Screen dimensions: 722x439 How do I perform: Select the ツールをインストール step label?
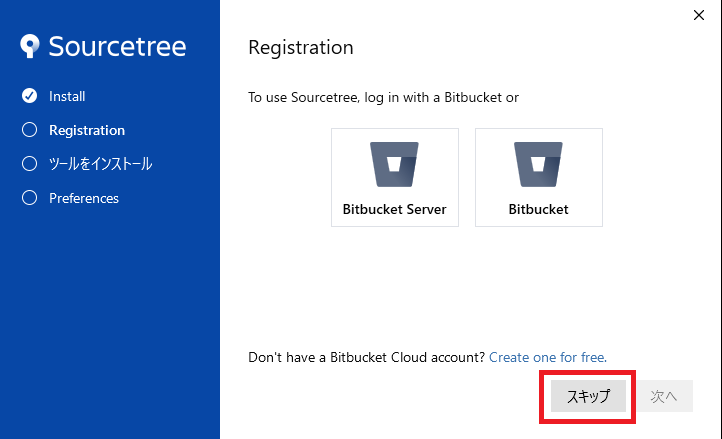[100, 164]
